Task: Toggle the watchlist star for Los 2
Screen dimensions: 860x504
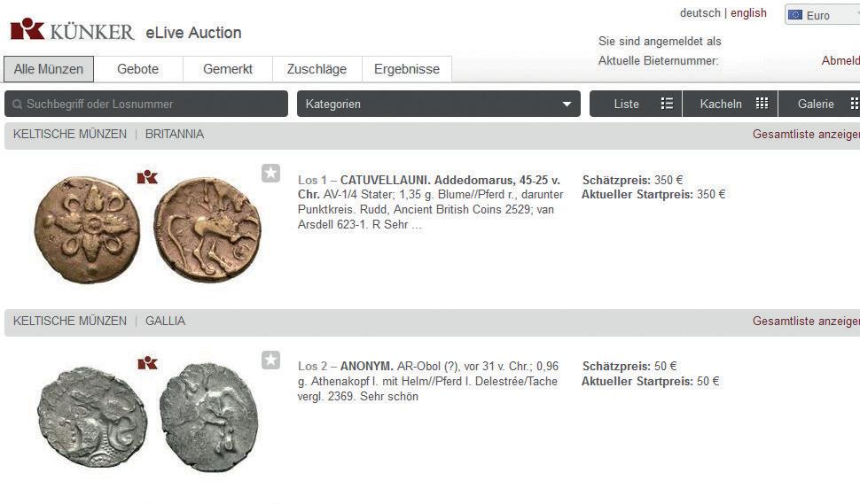Action: (270, 360)
